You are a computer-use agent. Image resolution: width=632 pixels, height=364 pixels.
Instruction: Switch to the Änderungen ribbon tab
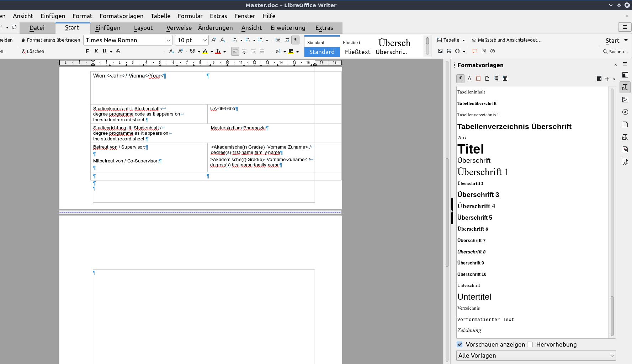click(x=215, y=28)
